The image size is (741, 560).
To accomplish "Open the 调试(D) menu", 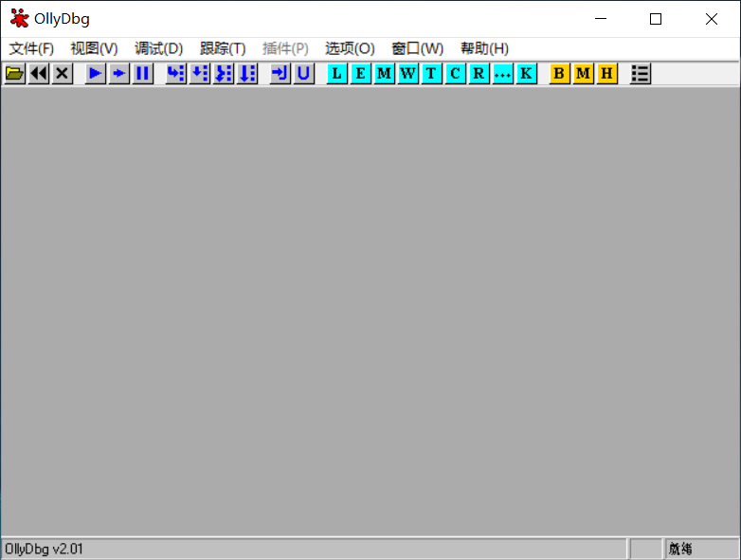I will coord(158,48).
